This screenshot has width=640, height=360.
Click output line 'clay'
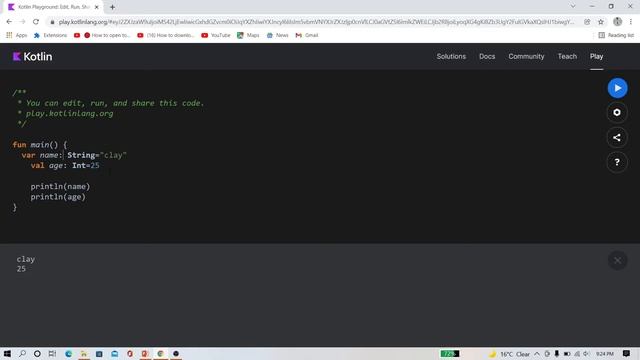pyautogui.click(x=26, y=259)
